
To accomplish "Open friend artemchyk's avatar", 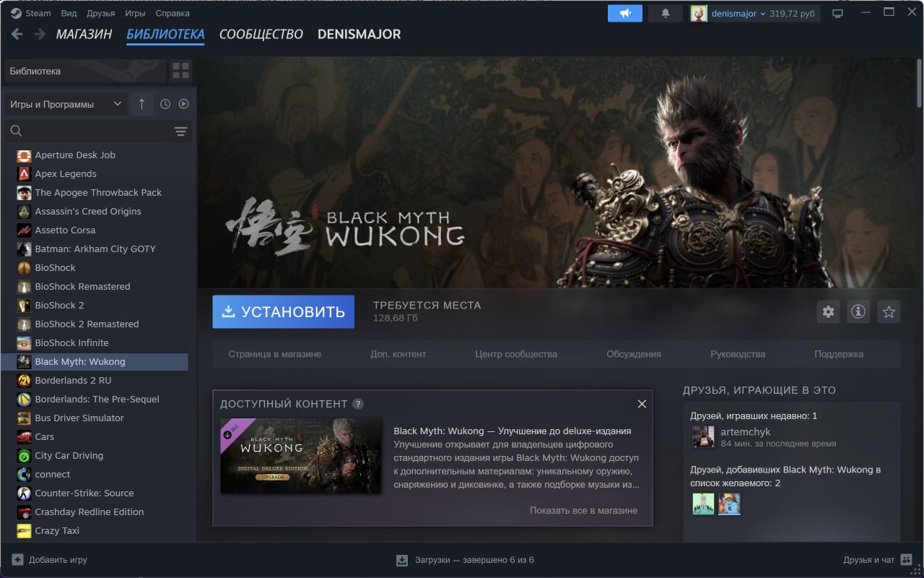I will pyautogui.click(x=703, y=436).
